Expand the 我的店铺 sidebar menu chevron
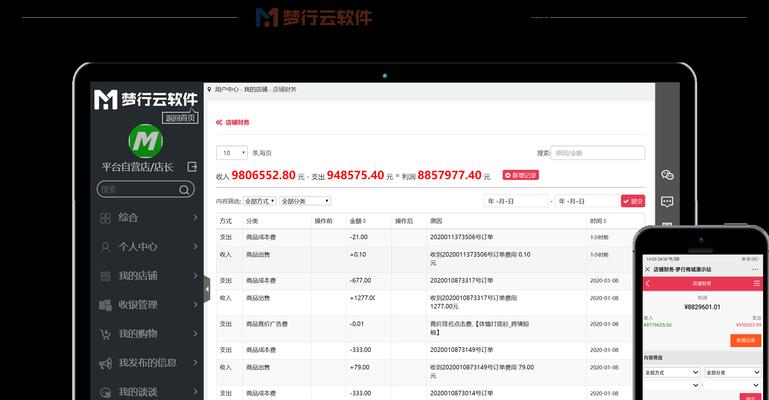This screenshot has height=400, width=769. point(195,275)
